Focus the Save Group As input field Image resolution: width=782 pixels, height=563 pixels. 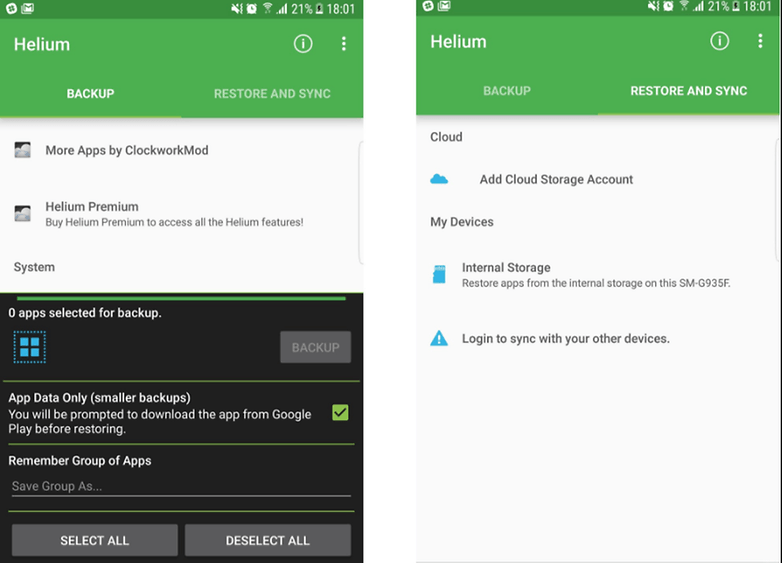pos(181,486)
